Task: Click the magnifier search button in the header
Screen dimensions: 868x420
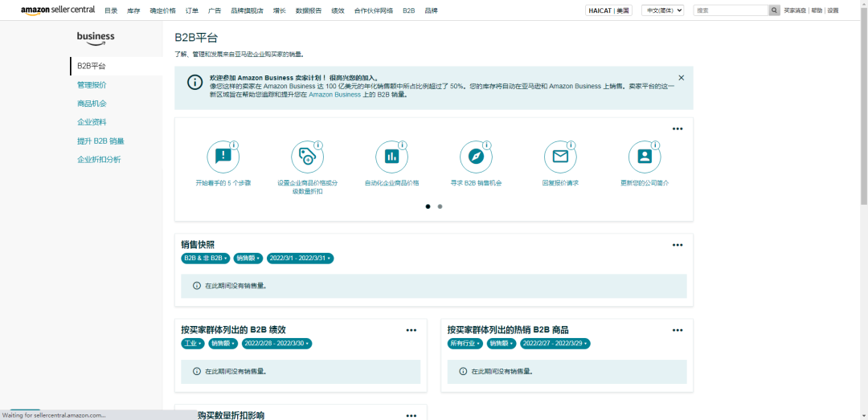Action: (775, 10)
